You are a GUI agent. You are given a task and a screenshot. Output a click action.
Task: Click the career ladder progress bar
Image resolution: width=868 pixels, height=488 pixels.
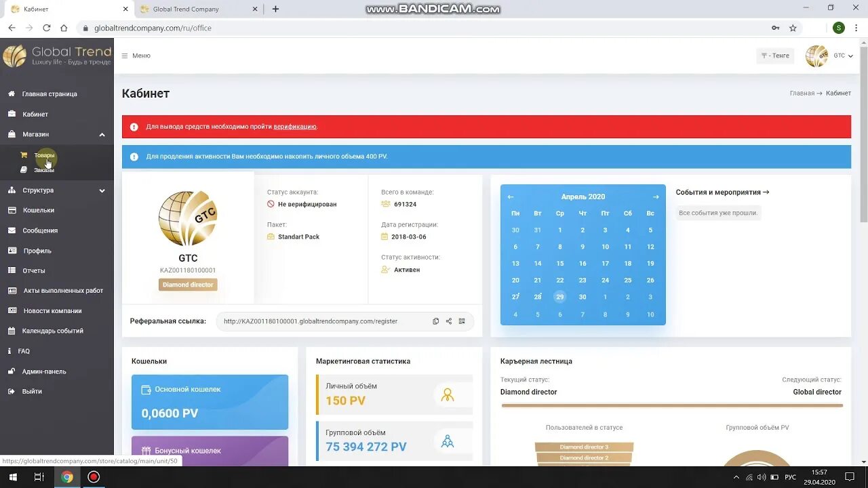point(672,405)
